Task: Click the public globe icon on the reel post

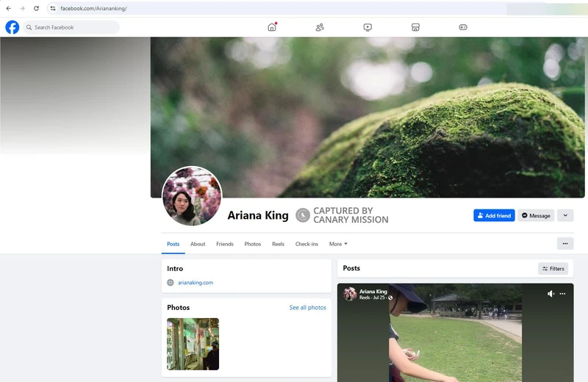Action: click(390, 298)
